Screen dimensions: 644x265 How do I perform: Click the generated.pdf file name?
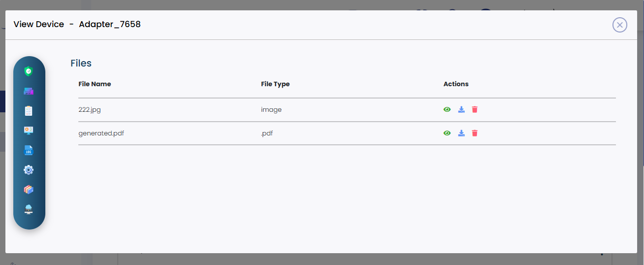point(101,133)
